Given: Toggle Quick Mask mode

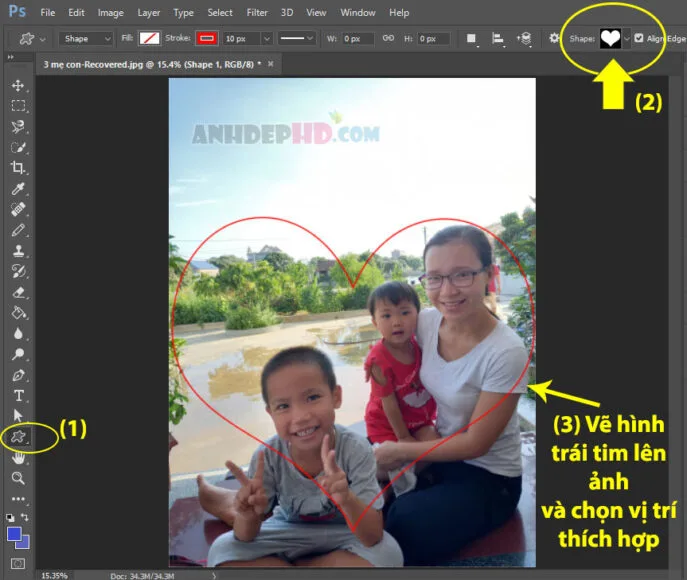Looking at the screenshot, I should (x=18, y=563).
